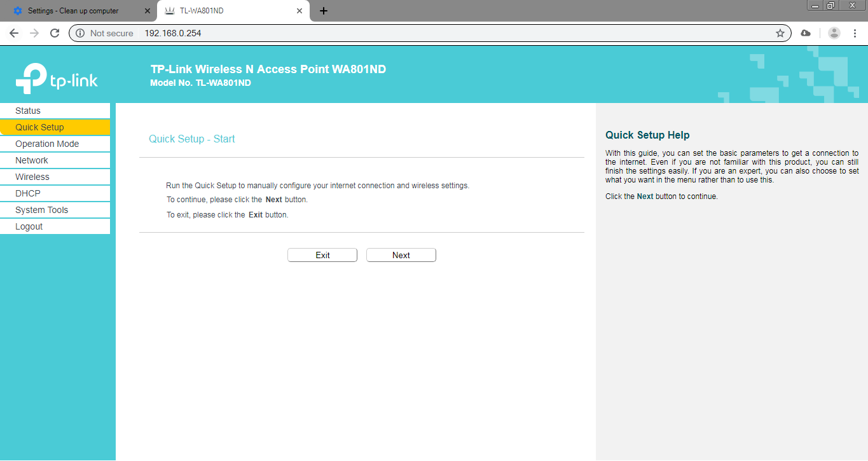This screenshot has width=868, height=461.
Task: Restore down the browser window
Action: [x=830, y=5]
